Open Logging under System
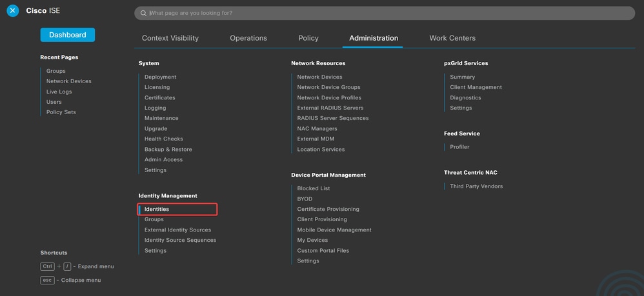The image size is (644, 296). point(156,108)
